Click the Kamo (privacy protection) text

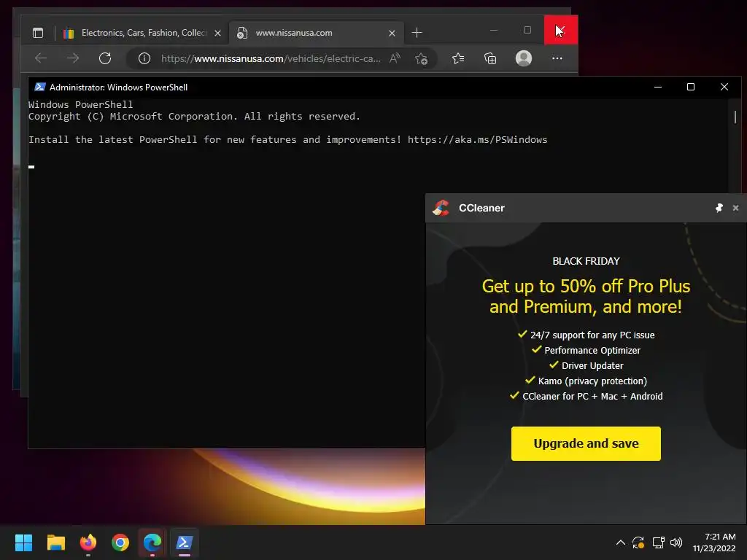tap(592, 381)
